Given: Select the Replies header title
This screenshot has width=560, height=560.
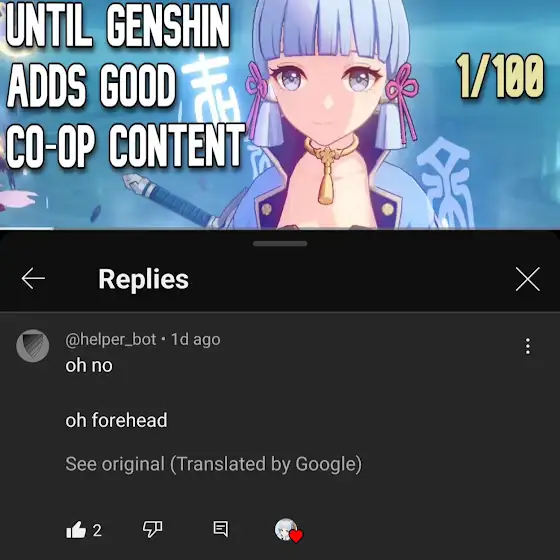Looking at the screenshot, I should click(x=143, y=279).
